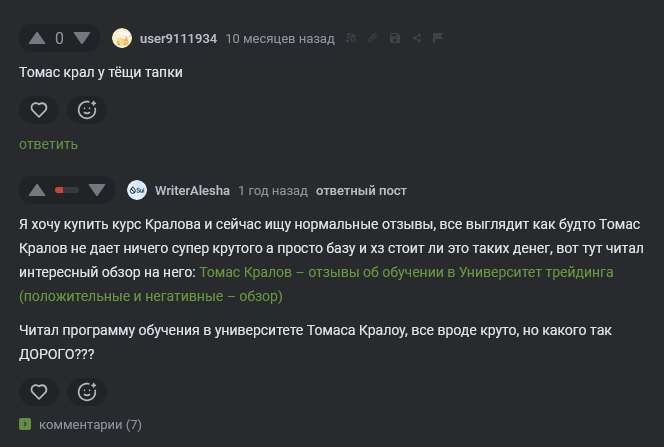Viewport: 664px width, 447px height.
Task: Upvote the comment by user9111934
Action: click(x=37, y=39)
